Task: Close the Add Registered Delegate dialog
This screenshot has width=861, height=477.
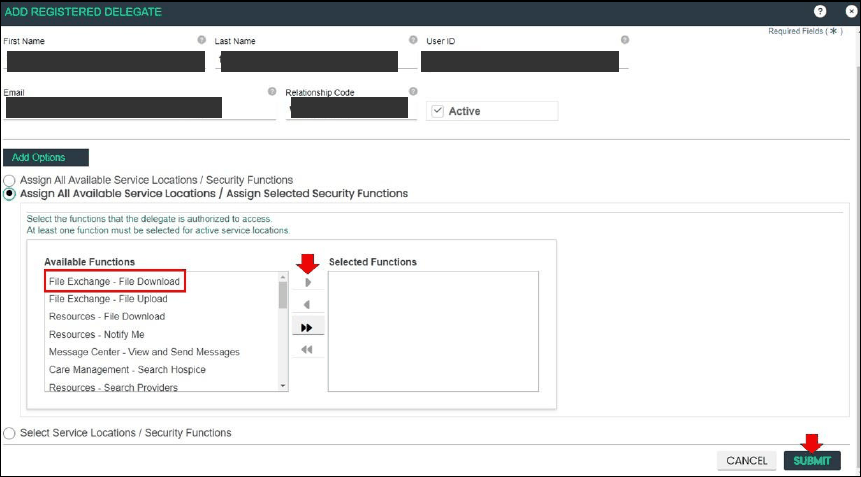Action: tap(851, 12)
